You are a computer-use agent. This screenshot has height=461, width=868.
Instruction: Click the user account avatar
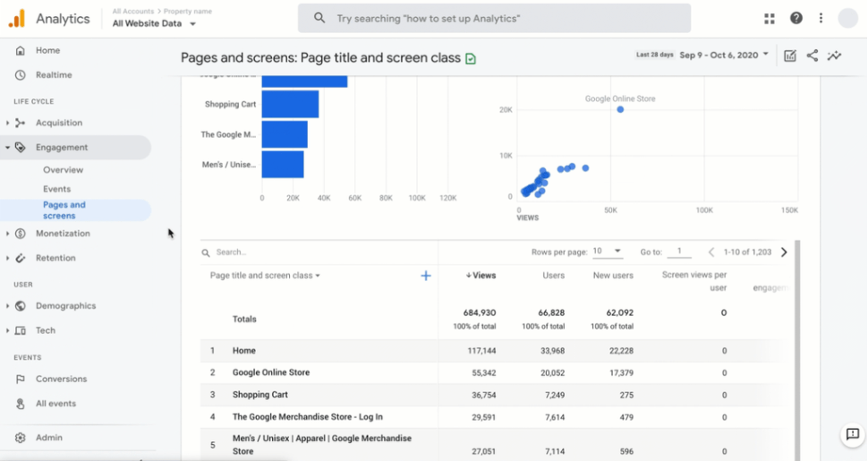847,18
